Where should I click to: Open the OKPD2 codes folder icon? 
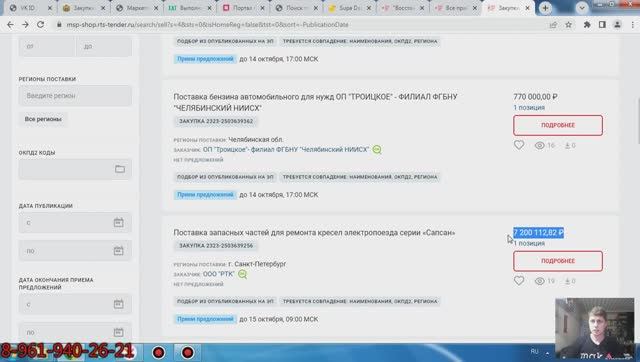120,169
